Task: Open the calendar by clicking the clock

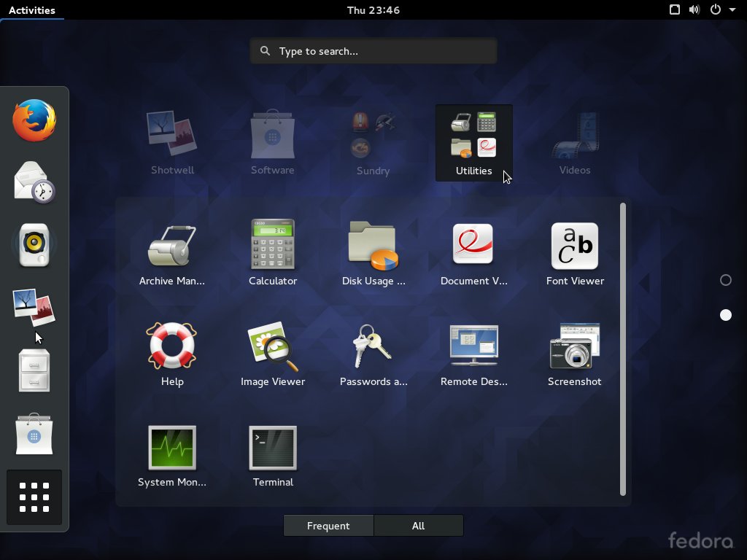Action: click(373, 9)
